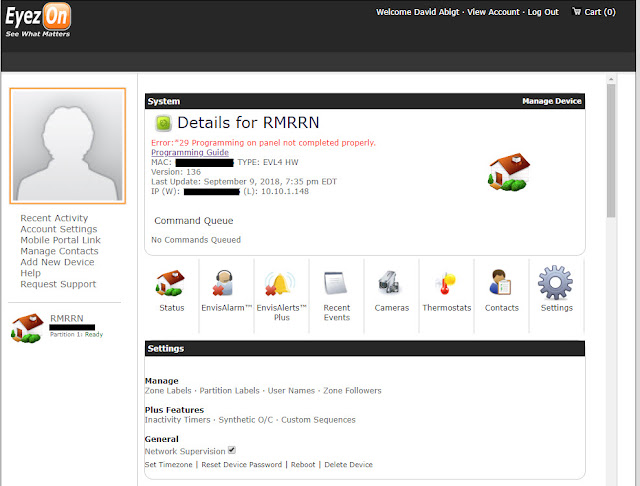Image resolution: width=640 pixels, height=486 pixels.
Task: Open the Recent Events notepad icon
Action: 336,283
